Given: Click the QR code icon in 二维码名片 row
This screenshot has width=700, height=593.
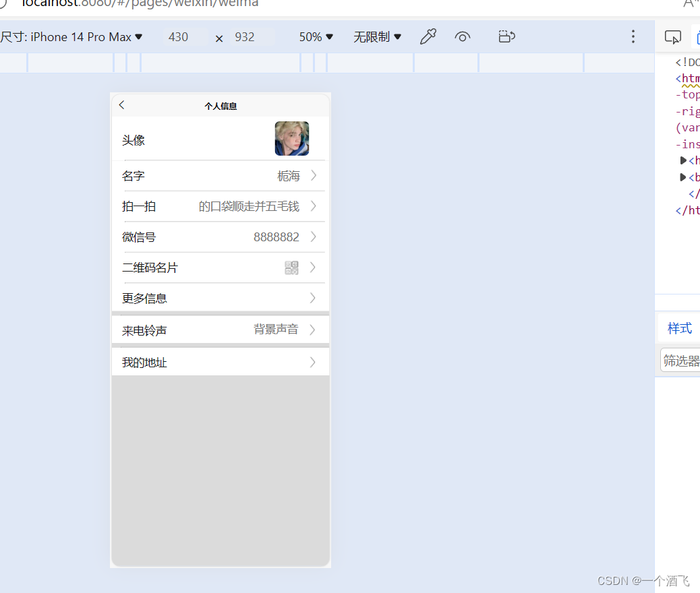Looking at the screenshot, I should click(291, 268).
